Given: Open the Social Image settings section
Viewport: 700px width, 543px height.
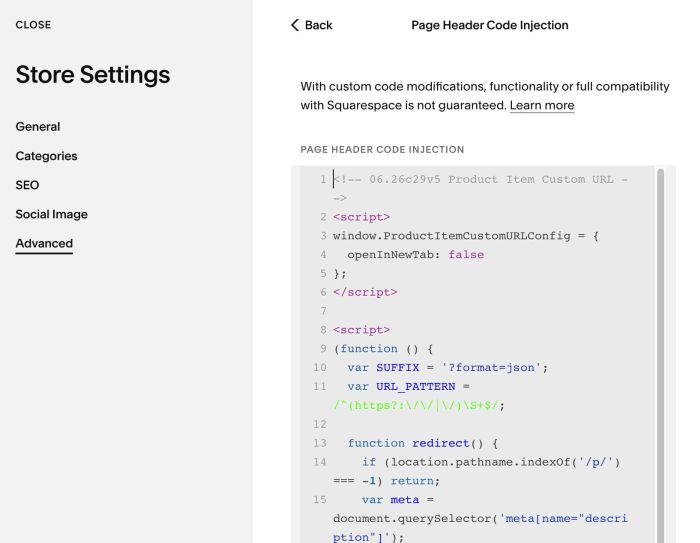Looking at the screenshot, I should tap(51, 214).
